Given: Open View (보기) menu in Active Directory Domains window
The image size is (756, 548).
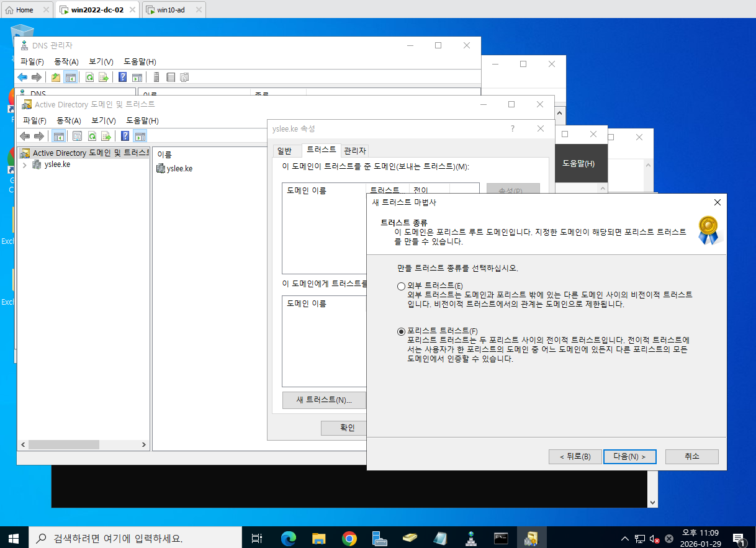Looking at the screenshot, I should point(104,120).
